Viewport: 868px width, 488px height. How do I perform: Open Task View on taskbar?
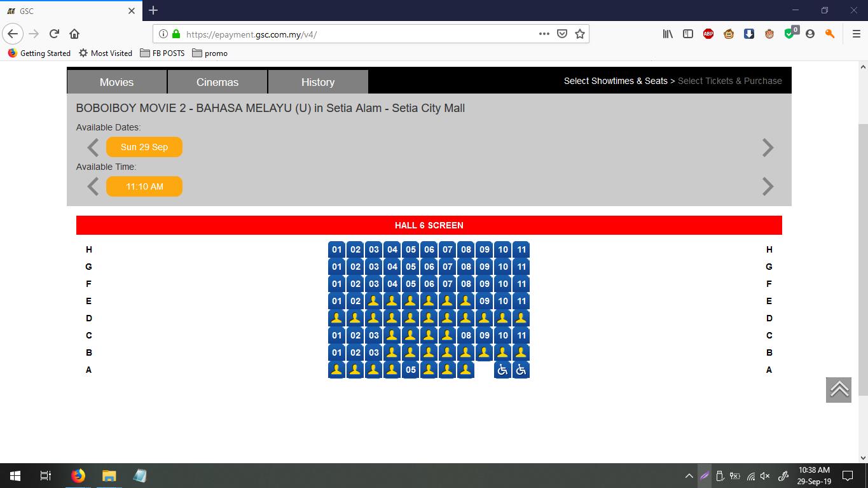(x=46, y=476)
